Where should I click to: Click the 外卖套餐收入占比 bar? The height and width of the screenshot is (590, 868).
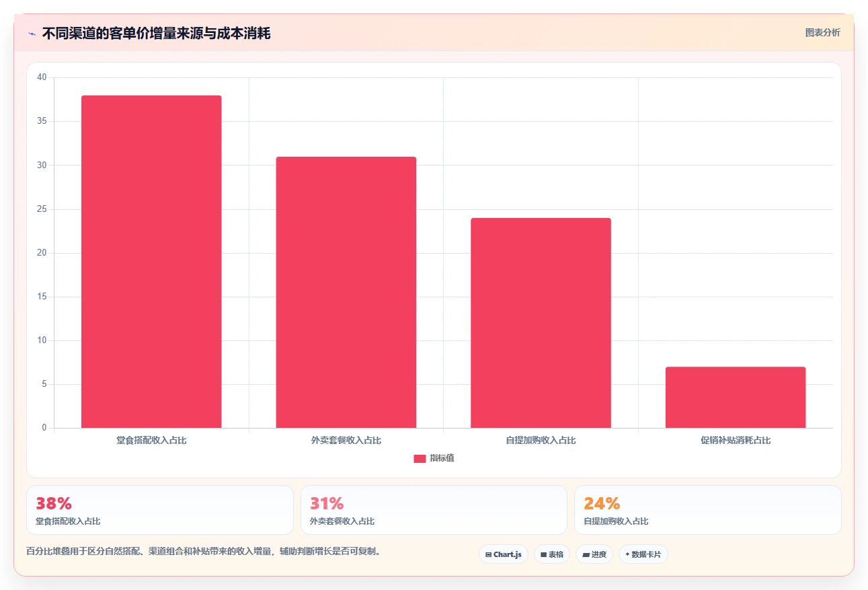[346, 292]
